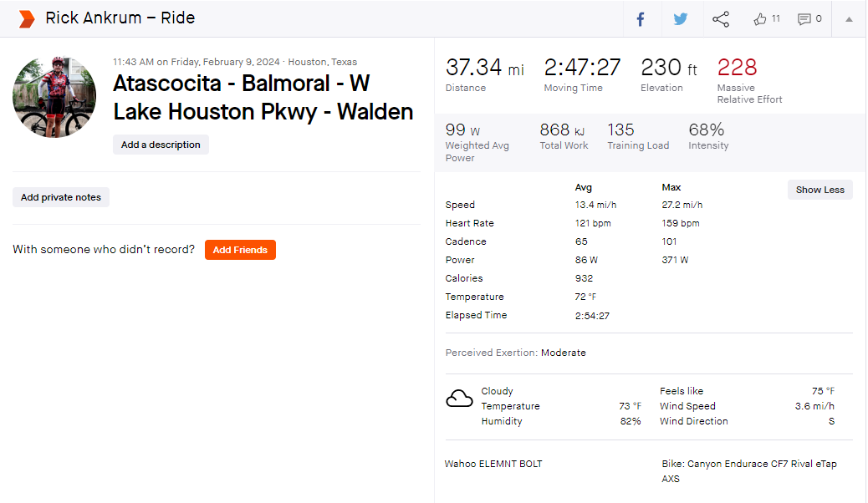The height and width of the screenshot is (503, 868).
Task: Click the Rick Ankrum – Ride title
Action: (120, 18)
